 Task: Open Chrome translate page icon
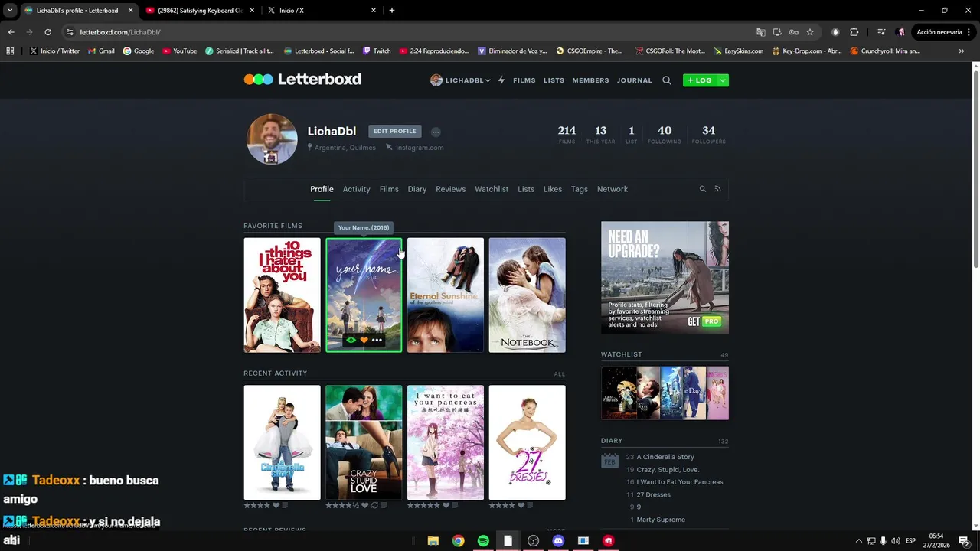pos(760,32)
